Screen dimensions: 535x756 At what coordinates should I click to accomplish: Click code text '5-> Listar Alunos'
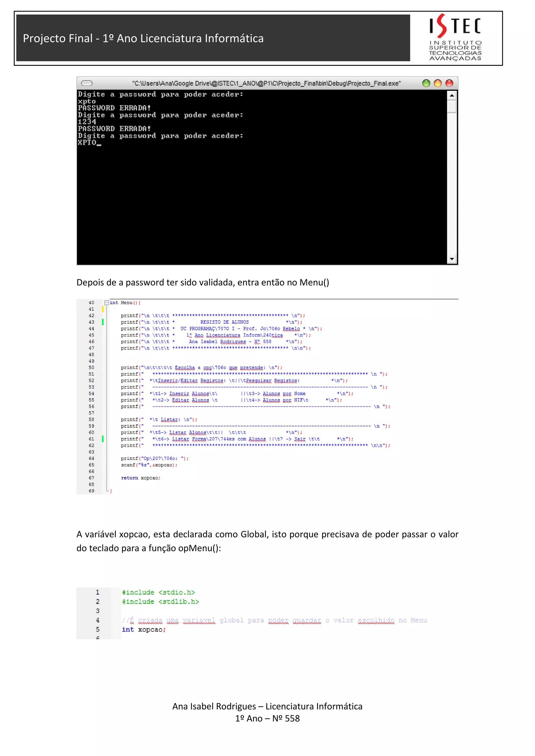click(x=182, y=433)
